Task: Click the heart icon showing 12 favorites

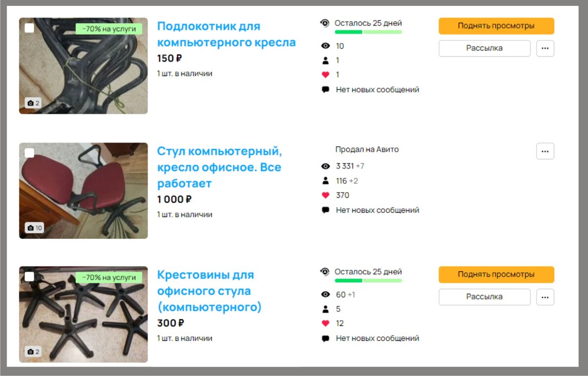Action: click(325, 324)
